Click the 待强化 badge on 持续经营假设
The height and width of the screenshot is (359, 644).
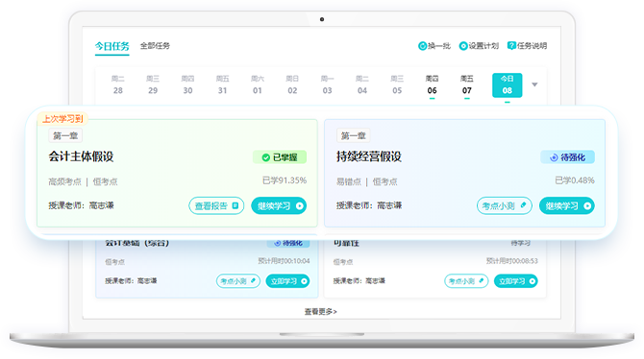(x=568, y=157)
